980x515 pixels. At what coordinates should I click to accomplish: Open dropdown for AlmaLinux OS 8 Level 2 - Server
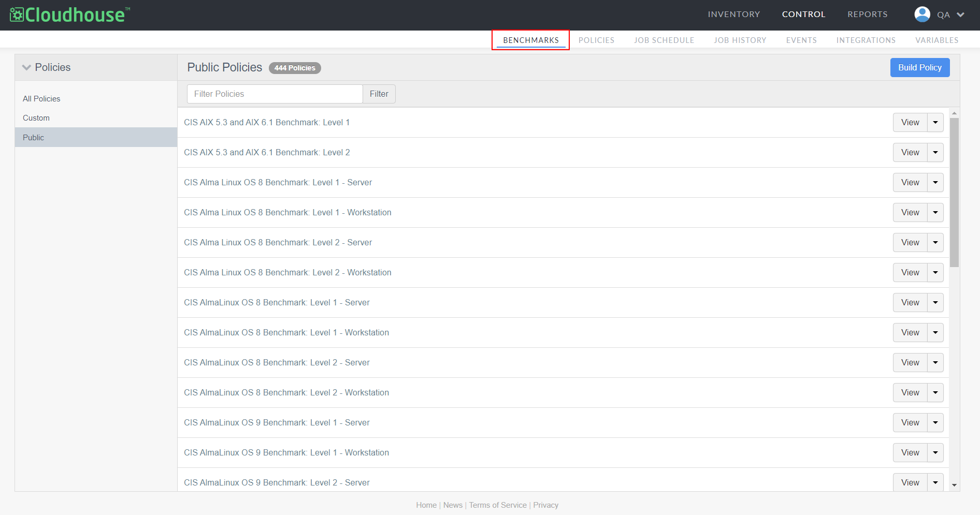tap(935, 363)
